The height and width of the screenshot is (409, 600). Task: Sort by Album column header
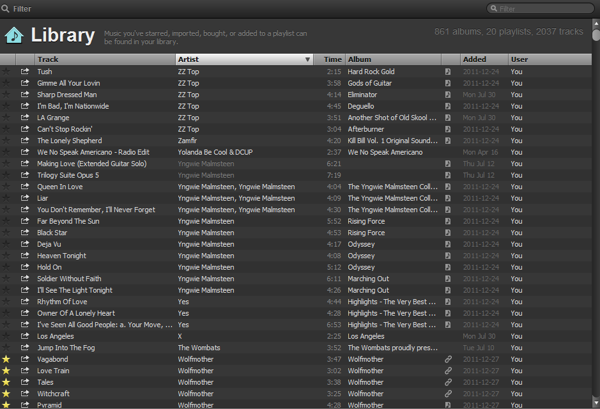point(393,59)
